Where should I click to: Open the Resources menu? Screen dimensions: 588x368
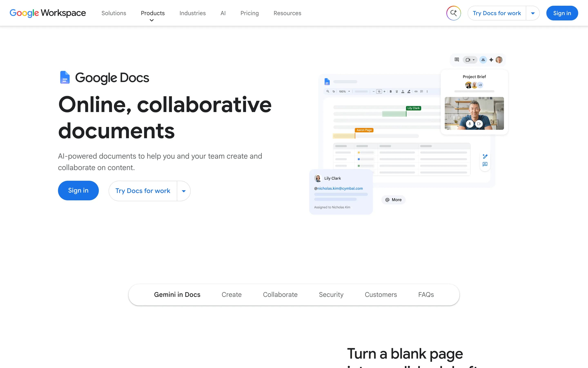pyautogui.click(x=287, y=13)
